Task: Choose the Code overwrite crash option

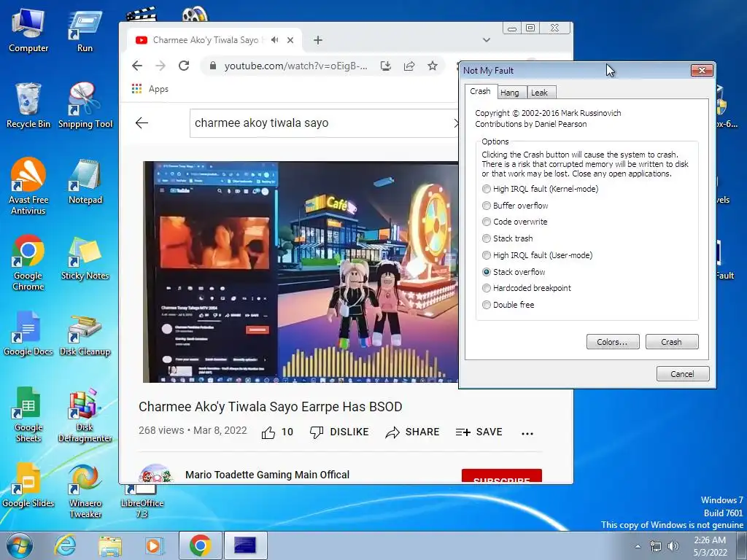Action: tap(514, 222)
